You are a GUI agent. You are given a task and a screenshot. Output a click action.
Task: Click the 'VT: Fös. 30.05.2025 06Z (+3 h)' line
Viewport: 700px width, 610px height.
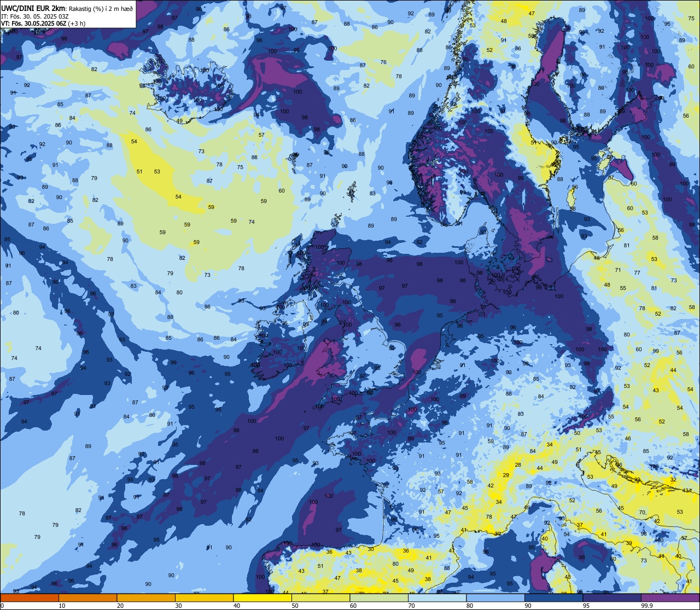click(43, 23)
